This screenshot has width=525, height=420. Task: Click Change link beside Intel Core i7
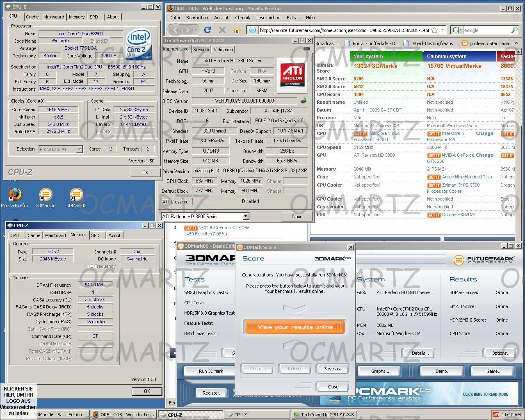click(484, 133)
